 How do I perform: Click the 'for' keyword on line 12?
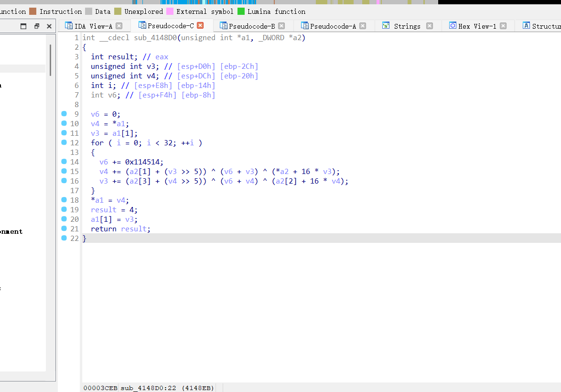97,143
